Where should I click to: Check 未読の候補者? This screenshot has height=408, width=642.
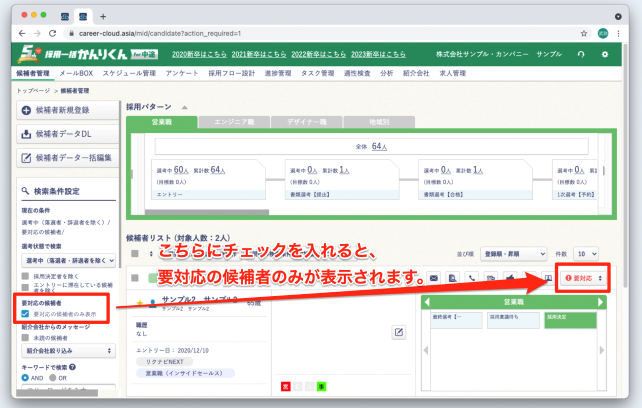(x=25, y=338)
